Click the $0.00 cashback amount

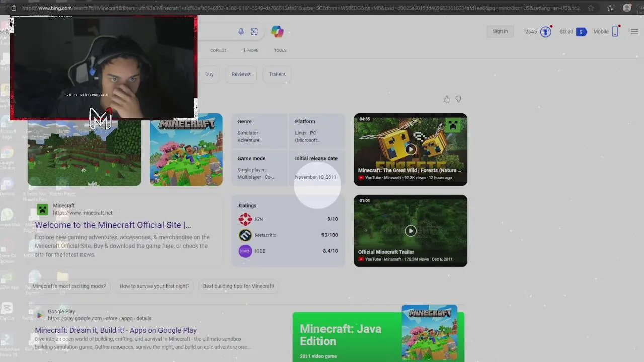[x=567, y=32]
